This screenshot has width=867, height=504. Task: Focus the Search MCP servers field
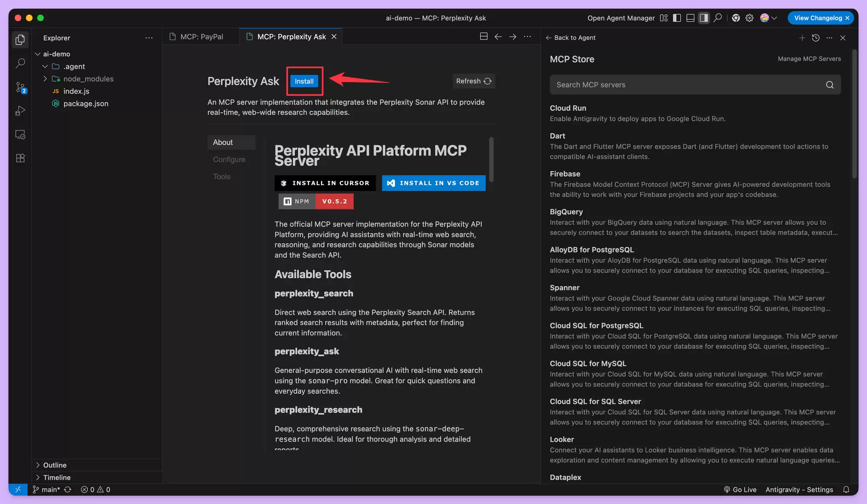(x=695, y=85)
